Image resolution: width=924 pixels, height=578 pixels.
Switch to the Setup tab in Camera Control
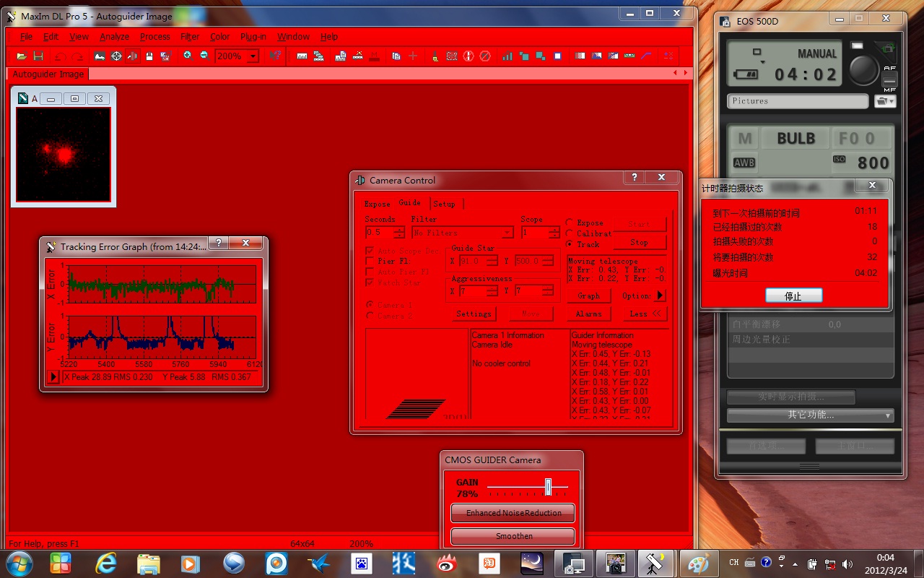click(x=445, y=204)
